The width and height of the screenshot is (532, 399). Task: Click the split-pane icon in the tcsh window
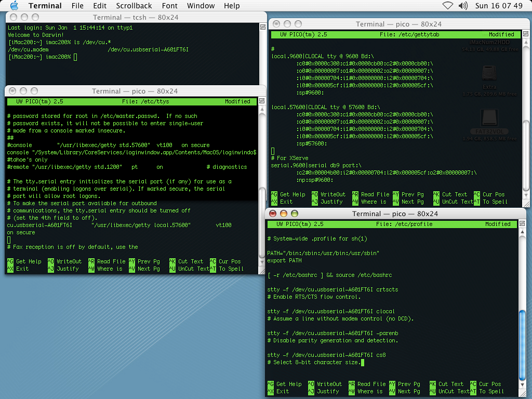click(x=262, y=27)
